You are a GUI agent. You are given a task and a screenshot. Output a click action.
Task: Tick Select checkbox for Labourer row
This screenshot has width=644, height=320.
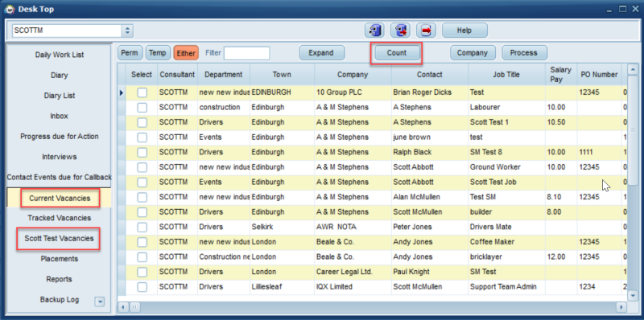coord(142,108)
